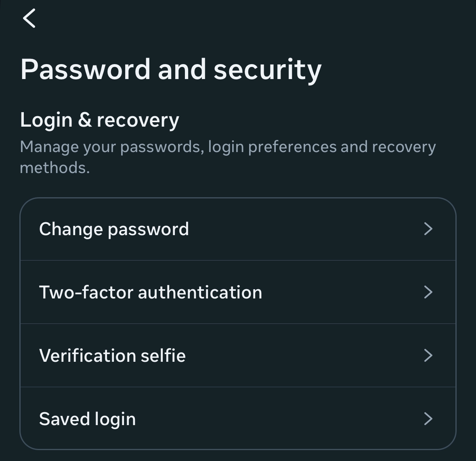Click the chevron beside Verification selfie
This screenshot has height=461, width=476.
428,355
